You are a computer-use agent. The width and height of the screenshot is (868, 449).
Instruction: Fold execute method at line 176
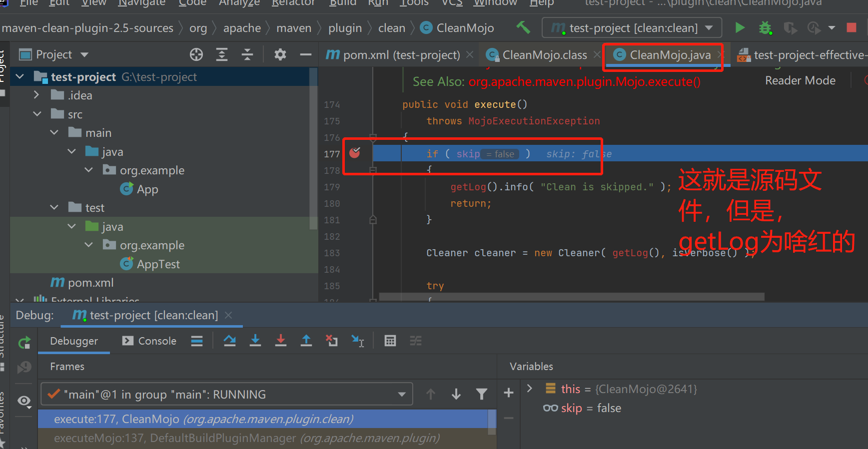[x=373, y=136]
